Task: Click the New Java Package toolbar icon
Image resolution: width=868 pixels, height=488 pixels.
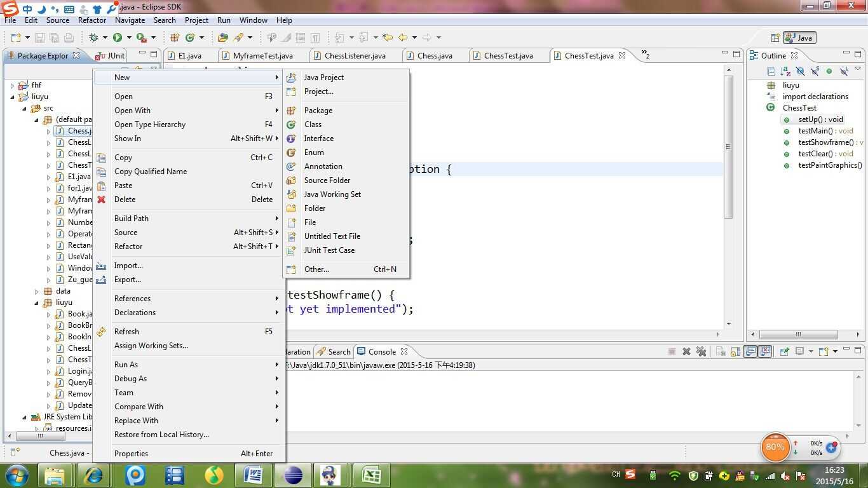Action: (x=174, y=37)
